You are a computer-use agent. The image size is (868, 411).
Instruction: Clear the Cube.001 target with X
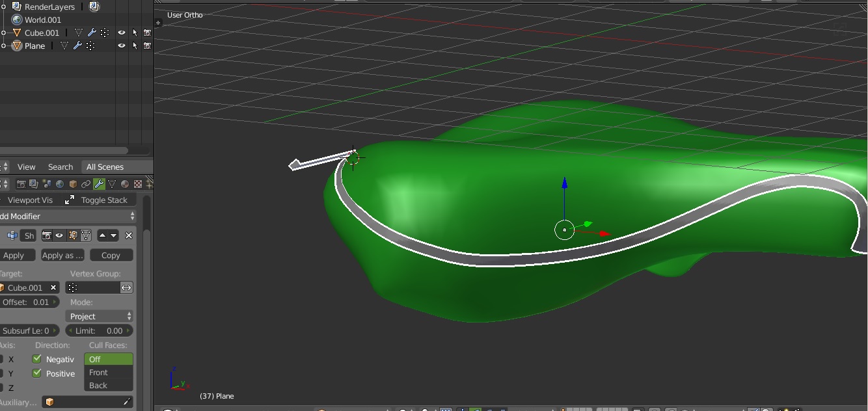click(x=53, y=287)
